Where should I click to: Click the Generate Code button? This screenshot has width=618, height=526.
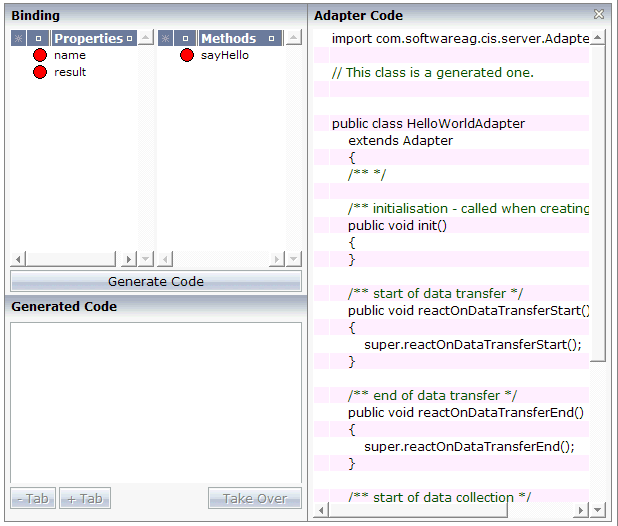(156, 281)
